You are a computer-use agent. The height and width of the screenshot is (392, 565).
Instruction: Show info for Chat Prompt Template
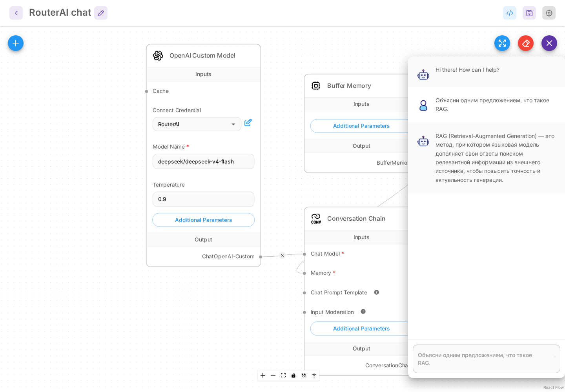click(377, 292)
